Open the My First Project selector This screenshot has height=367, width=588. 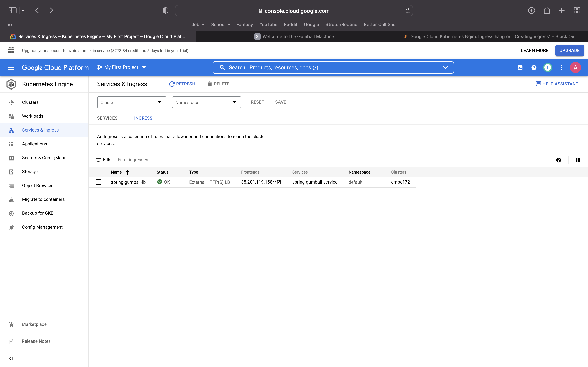tap(121, 67)
